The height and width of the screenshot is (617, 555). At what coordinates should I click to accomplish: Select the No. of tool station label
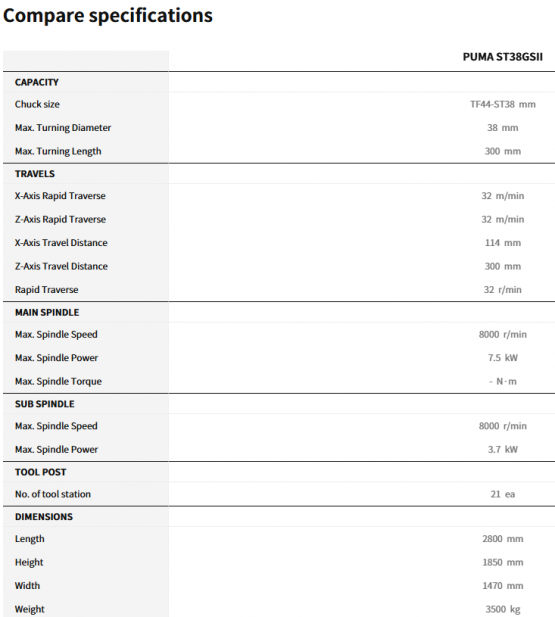[53, 494]
